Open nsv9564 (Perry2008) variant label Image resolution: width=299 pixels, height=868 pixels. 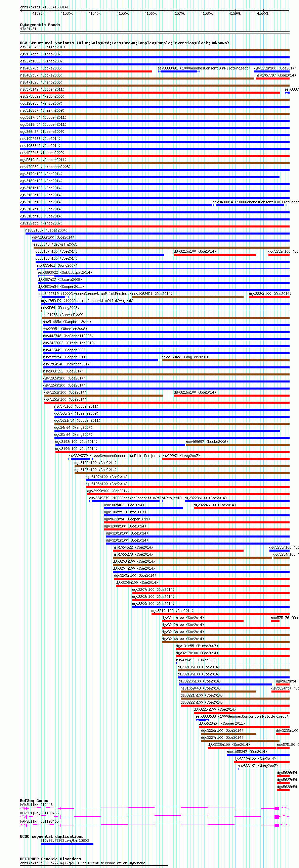click(60, 308)
